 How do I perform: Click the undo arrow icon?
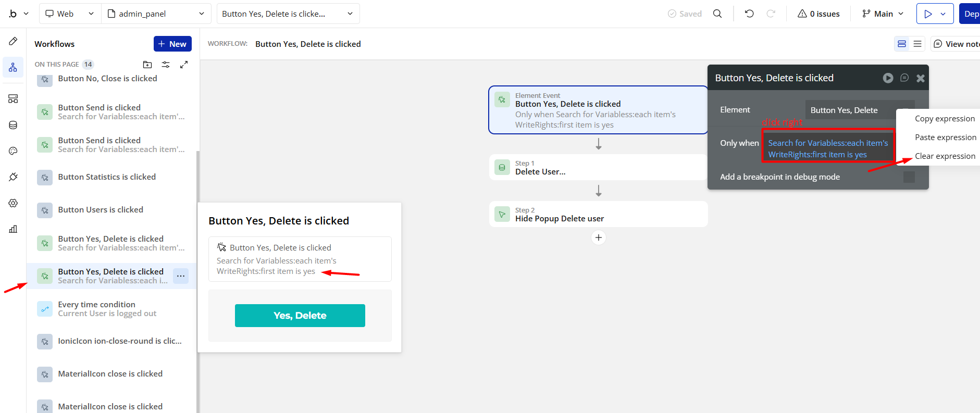point(749,14)
